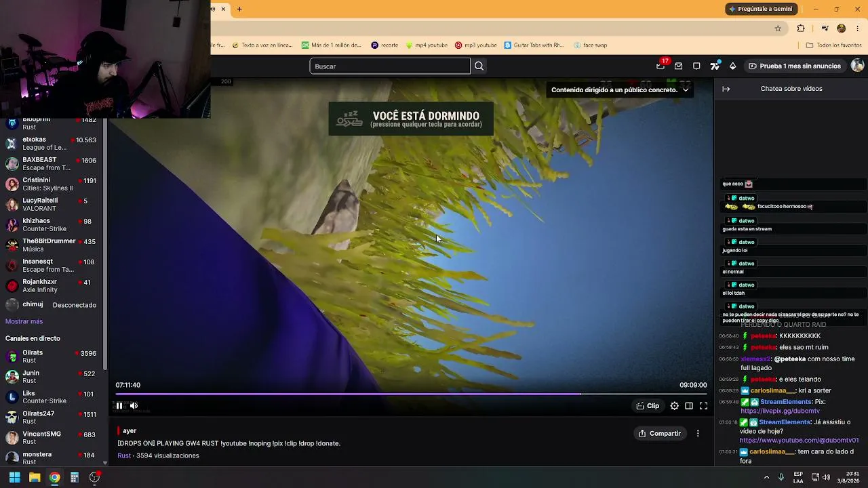Click the Compartir share button

[660, 433]
